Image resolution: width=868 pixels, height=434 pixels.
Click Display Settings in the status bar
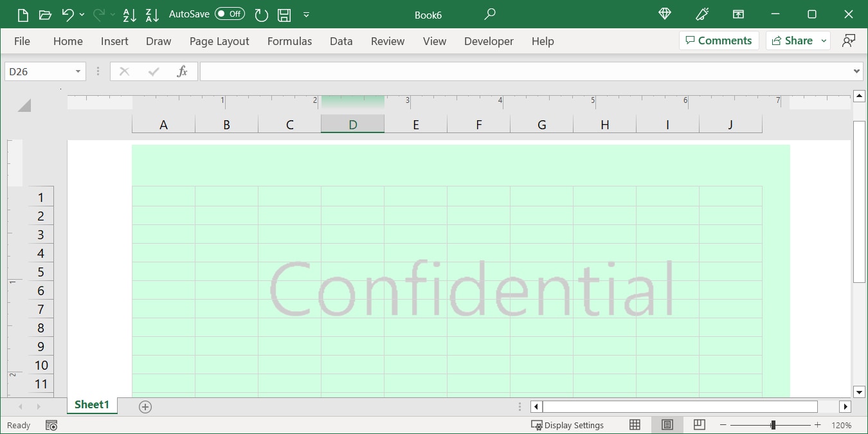[568, 425]
